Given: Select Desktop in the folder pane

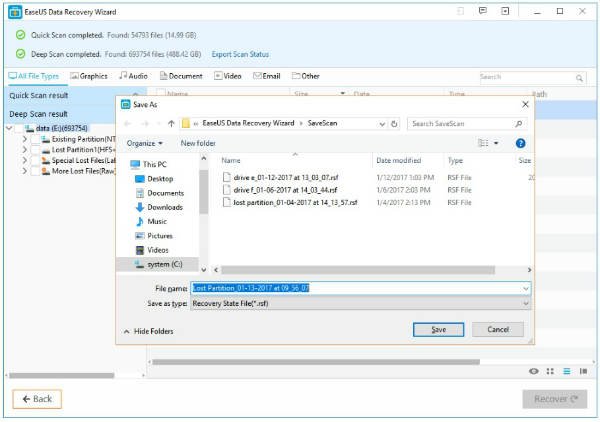Looking at the screenshot, I should pos(159,179).
